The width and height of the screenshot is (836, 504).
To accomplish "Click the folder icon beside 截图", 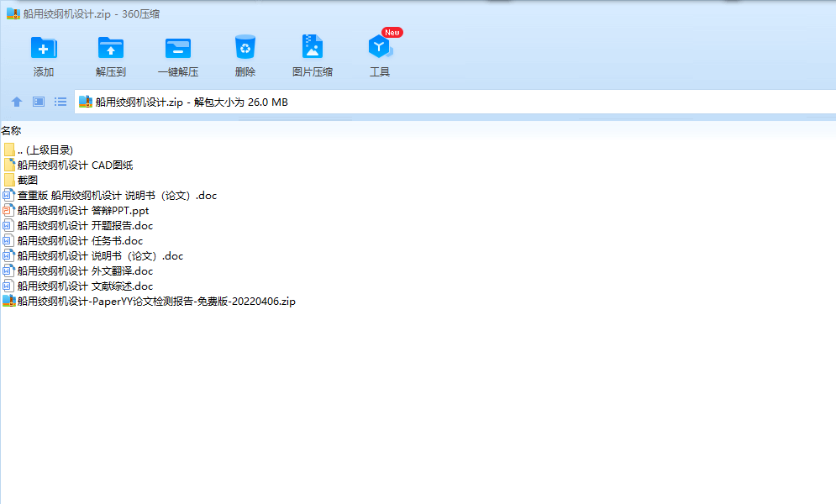I will point(9,180).
